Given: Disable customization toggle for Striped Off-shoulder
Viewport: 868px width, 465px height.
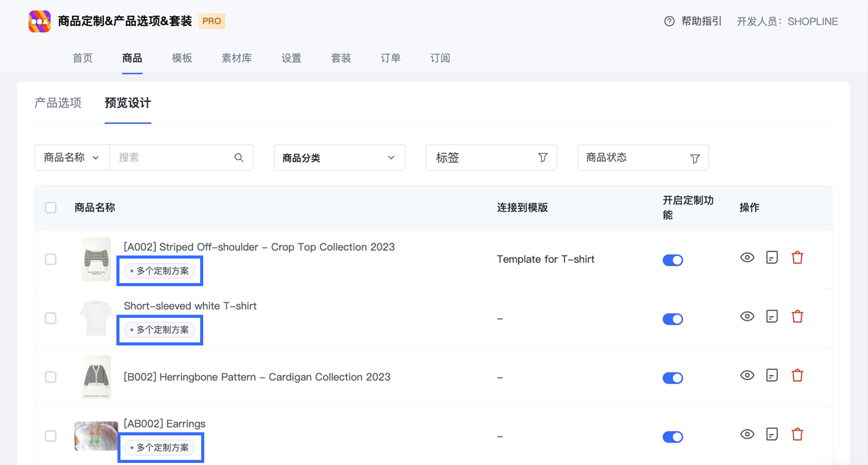Looking at the screenshot, I should point(672,260).
